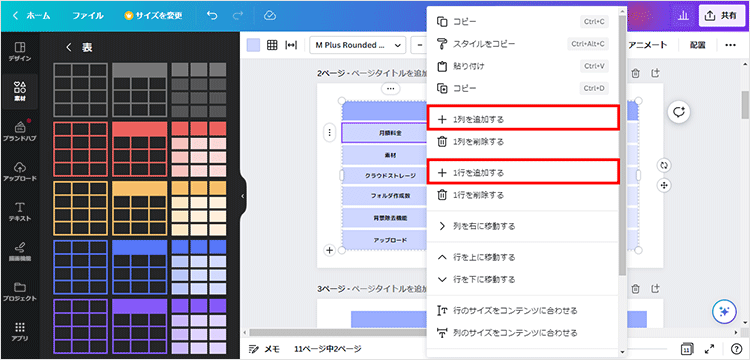Open the アプリ apps panel
This screenshot has height=360, width=750.
tap(20, 332)
